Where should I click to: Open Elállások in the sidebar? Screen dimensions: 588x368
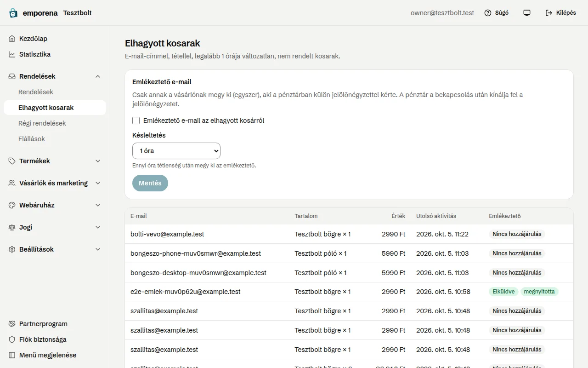coord(55,139)
